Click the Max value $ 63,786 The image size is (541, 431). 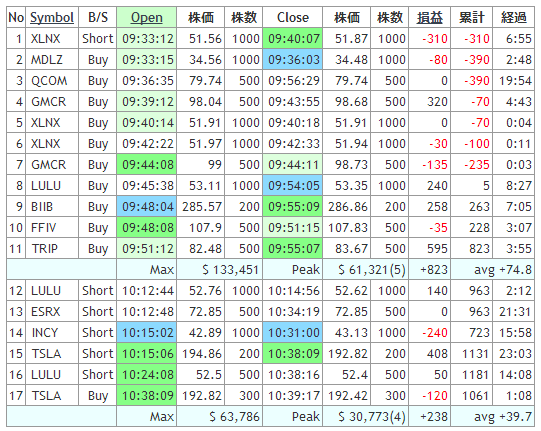point(219,417)
